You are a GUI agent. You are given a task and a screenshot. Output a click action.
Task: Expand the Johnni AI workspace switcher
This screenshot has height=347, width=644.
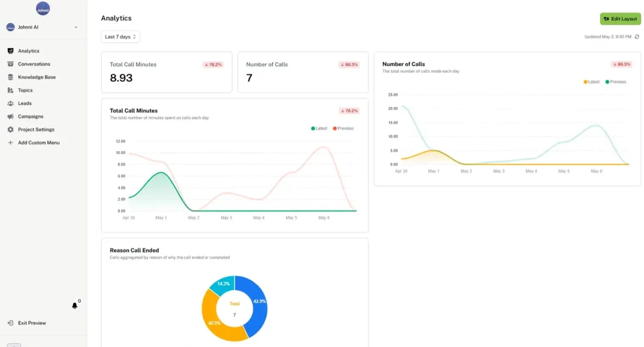pos(42,27)
